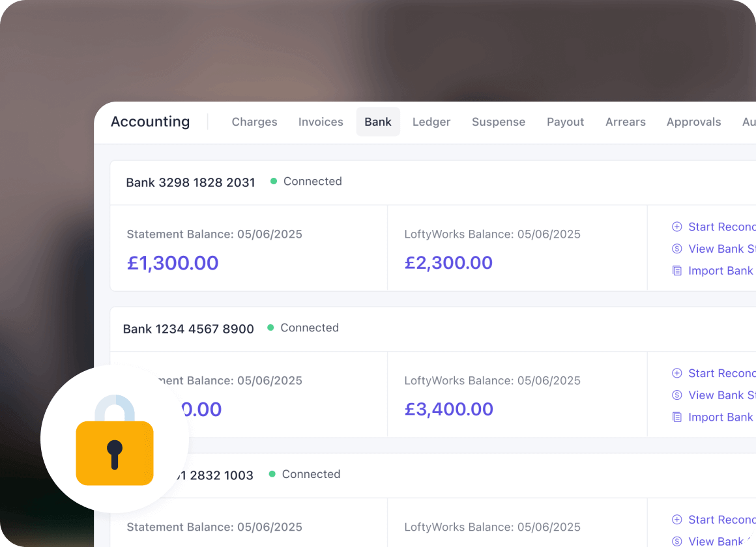Click the £2,300.00 LoftyWorks balance amount
Image resolution: width=756 pixels, height=547 pixels.
point(448,263)
